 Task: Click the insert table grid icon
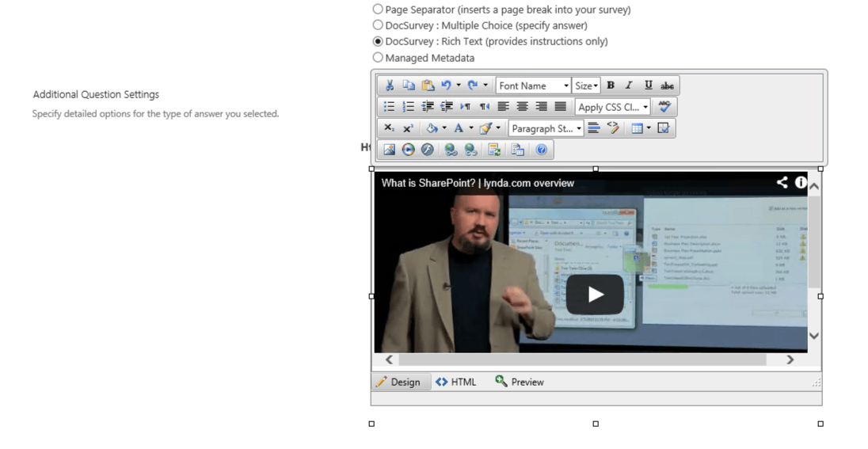(638, 128)
